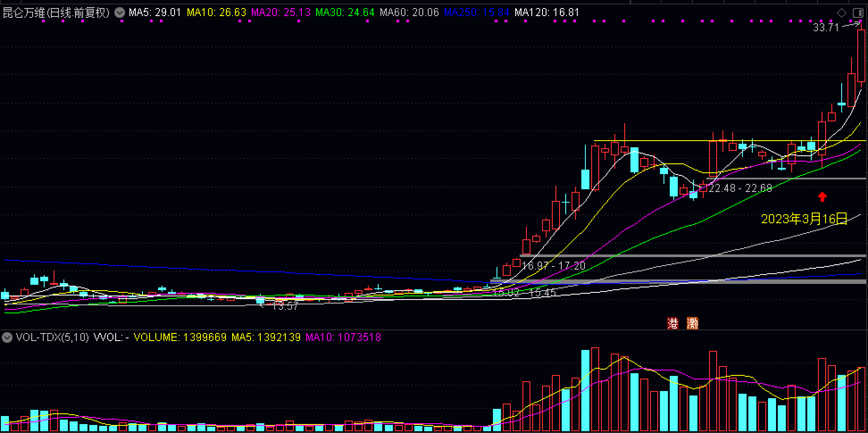The width and height of the screenshot is (868, 433).
Task: Click the volume MA5: 1392139 value
Action: pyautogui.click(x=266, y=337)
